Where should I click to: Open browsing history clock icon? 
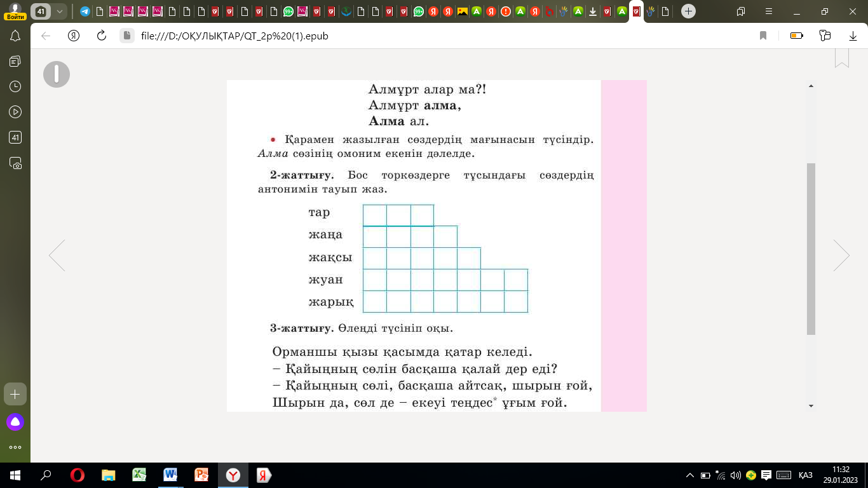click(x=15, y=86)
